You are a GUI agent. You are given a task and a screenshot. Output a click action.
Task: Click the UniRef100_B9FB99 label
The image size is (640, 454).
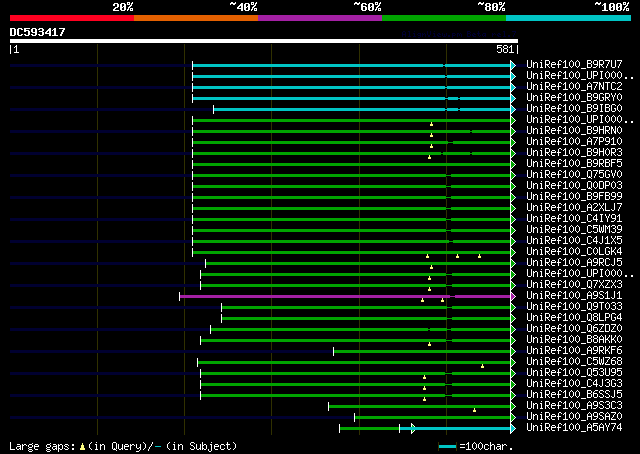[574, 197]
